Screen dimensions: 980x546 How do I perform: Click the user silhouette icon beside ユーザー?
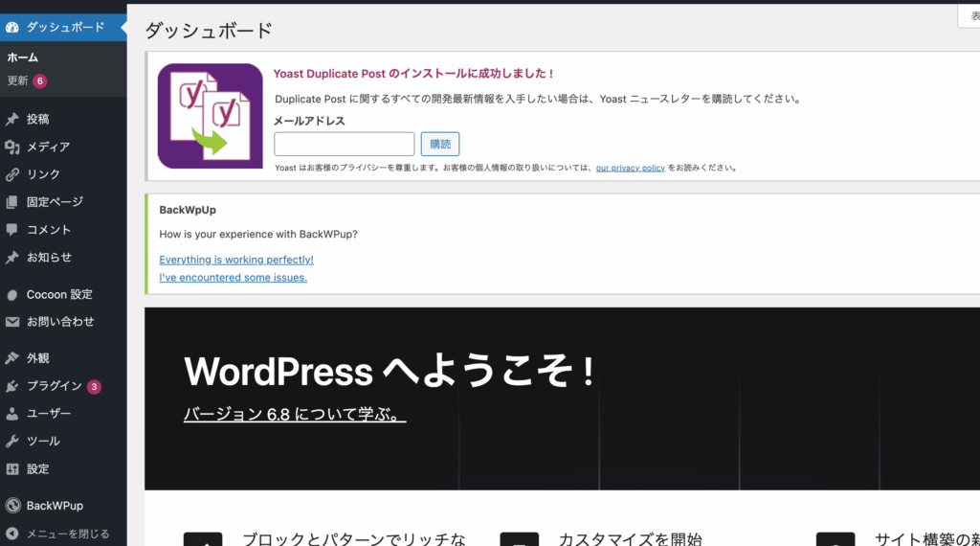(11, 414)
